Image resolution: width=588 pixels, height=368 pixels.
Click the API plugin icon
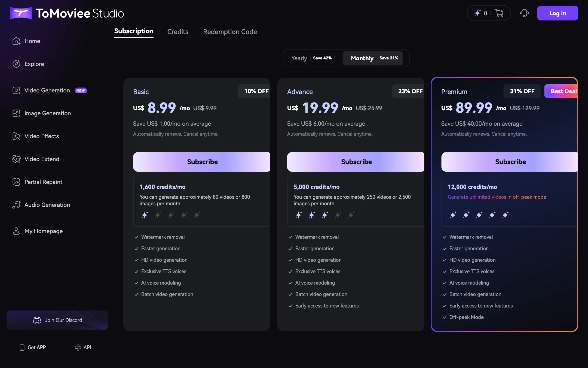78,347
